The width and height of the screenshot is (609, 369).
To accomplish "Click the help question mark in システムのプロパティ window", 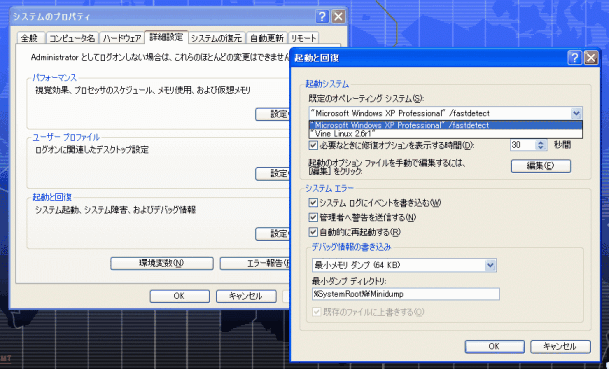I will click(322, 17).
